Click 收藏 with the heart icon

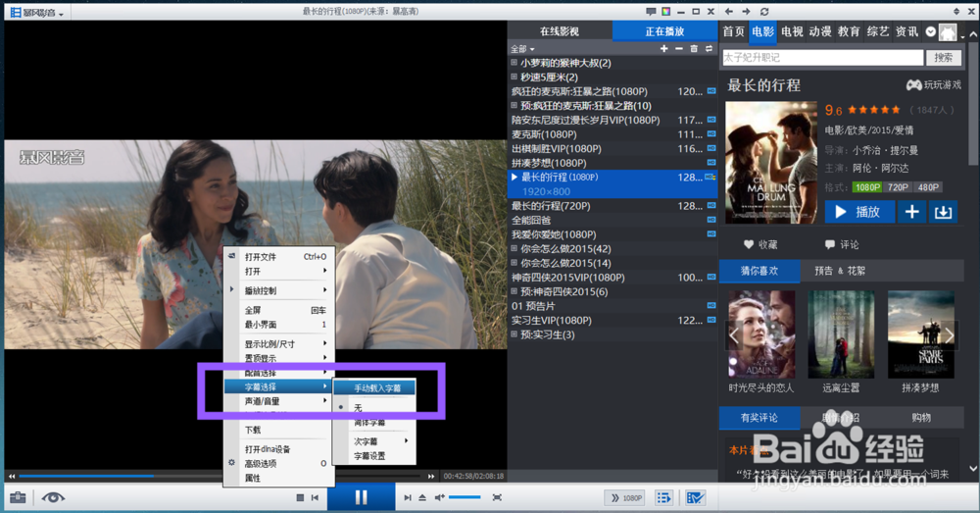[x=760, y=244]
